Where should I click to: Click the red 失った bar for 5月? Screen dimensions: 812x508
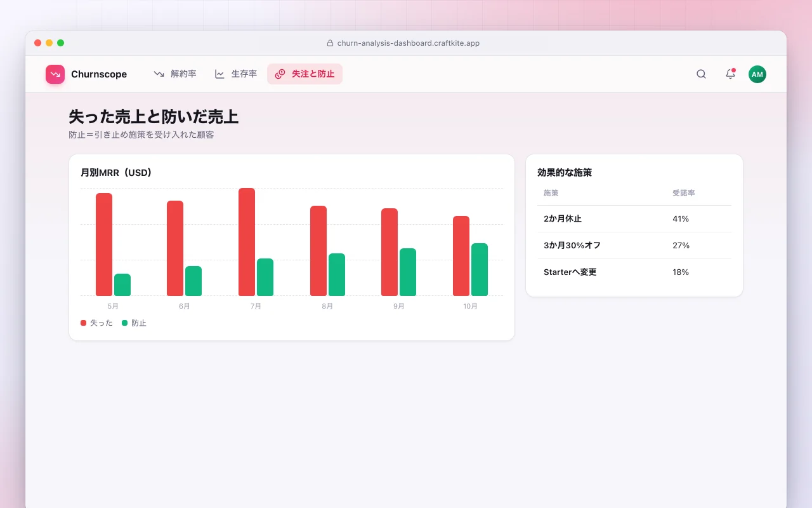pyautogui.click(x=104, y=244)
